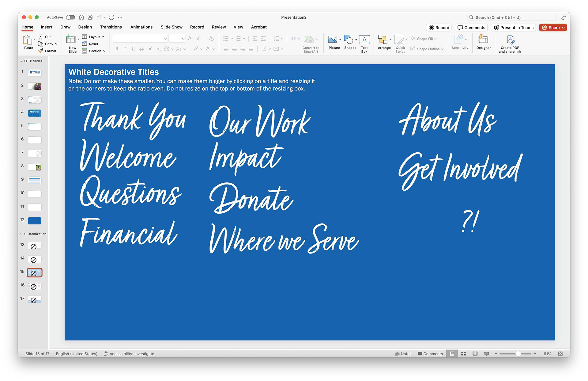588x381 pixels.
Task: Open the Transitions tab
Action: pyautogui.click(x=111, y=27)
